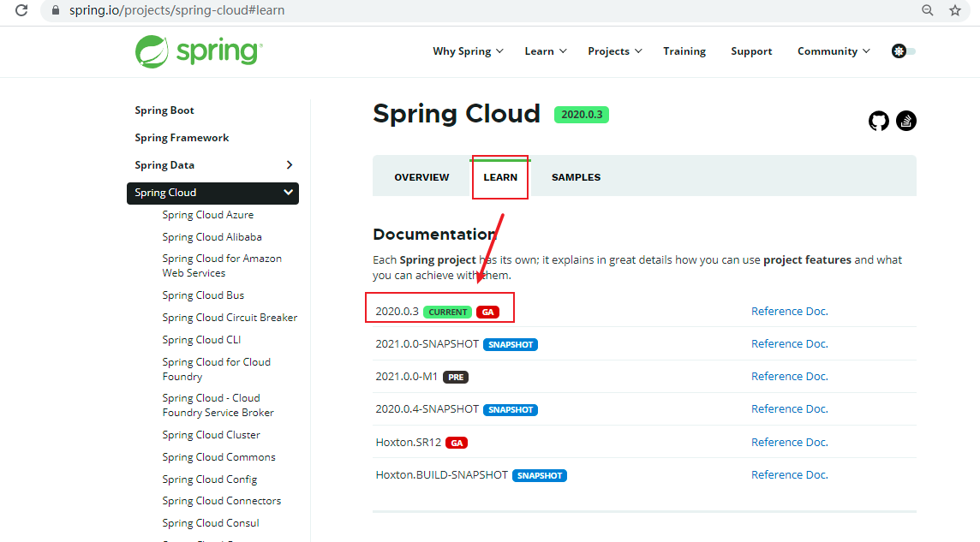Open Spring Cloud Circuit Breaker
Viewport: 980px width, 542px height.
tap(230, 318)
